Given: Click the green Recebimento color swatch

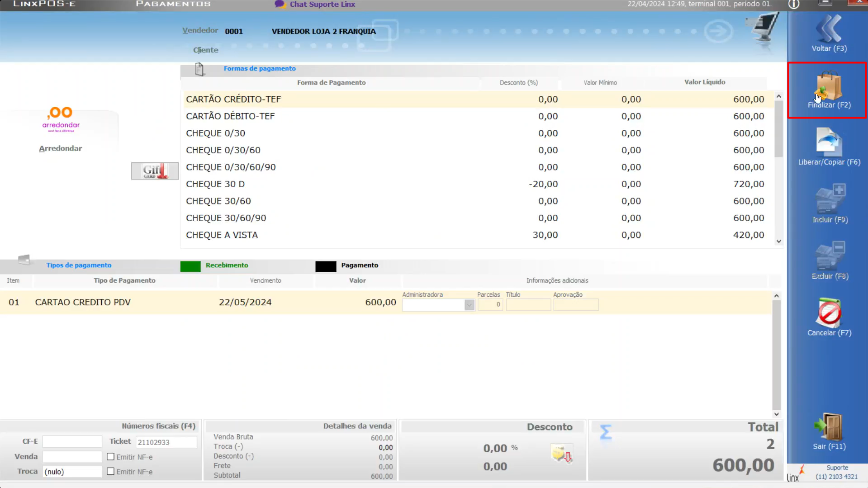Looking at the screenshot, I should coord(190,266).
